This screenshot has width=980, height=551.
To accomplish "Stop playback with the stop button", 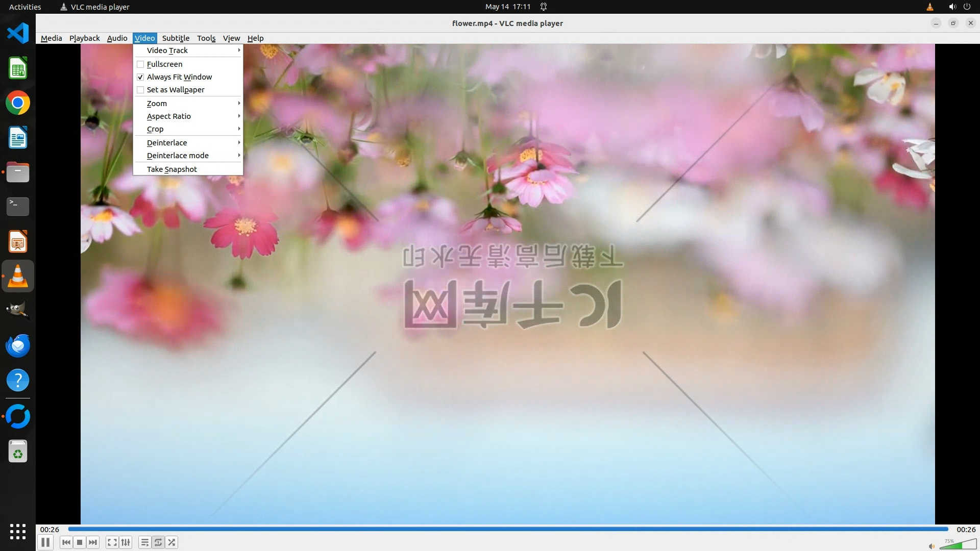I will click(x=80, y=542).
